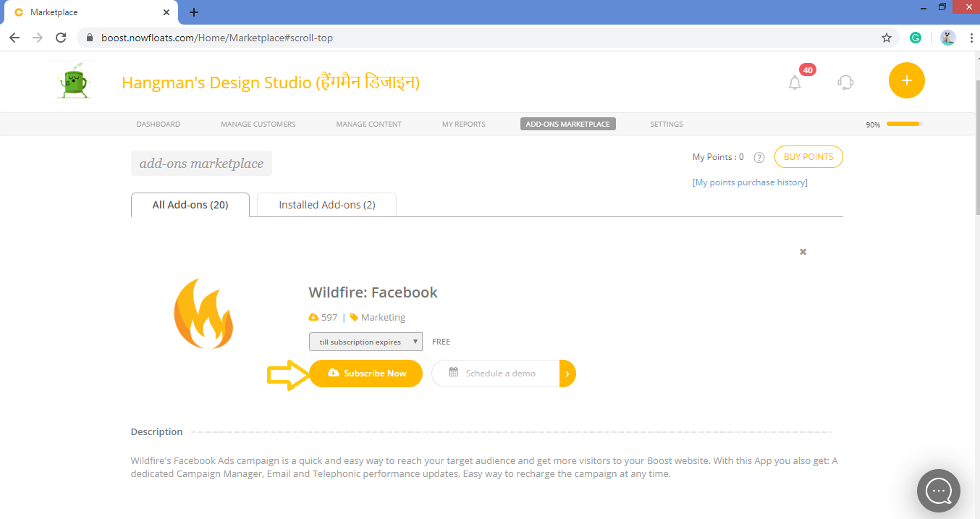Click the Wildfire: Facebook title
980x519 pixels.
tap(373, 292)
